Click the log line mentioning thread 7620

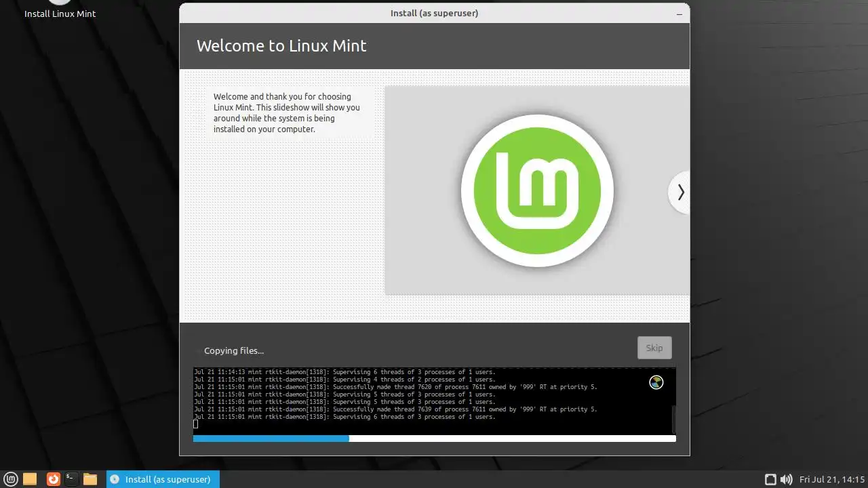pos(395,387)
